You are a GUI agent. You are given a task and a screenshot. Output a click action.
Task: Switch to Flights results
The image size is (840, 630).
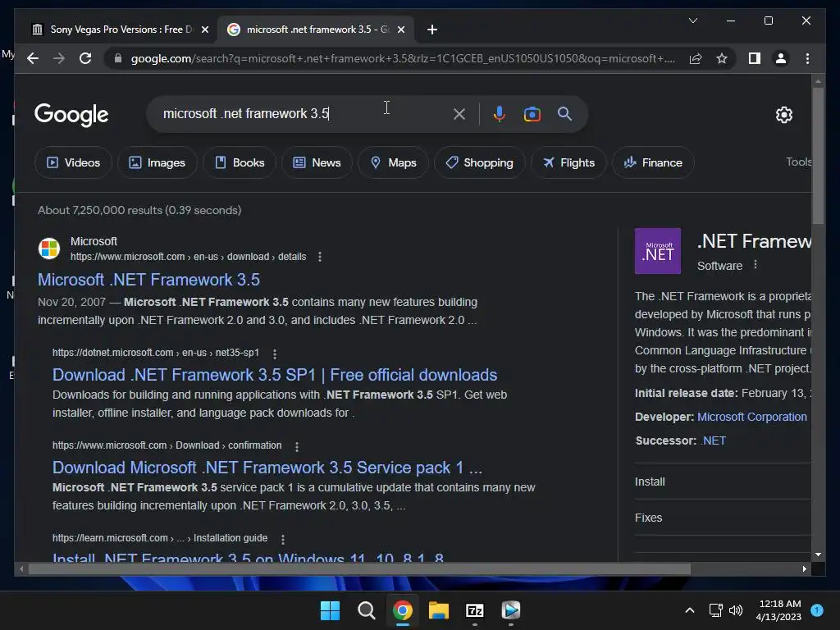(x=569, y=162)
